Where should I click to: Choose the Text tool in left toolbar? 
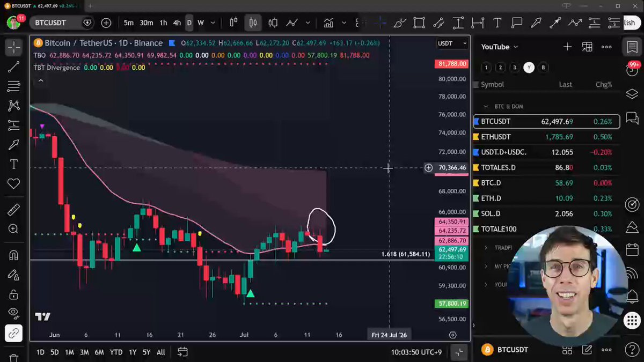pos(13,164)
